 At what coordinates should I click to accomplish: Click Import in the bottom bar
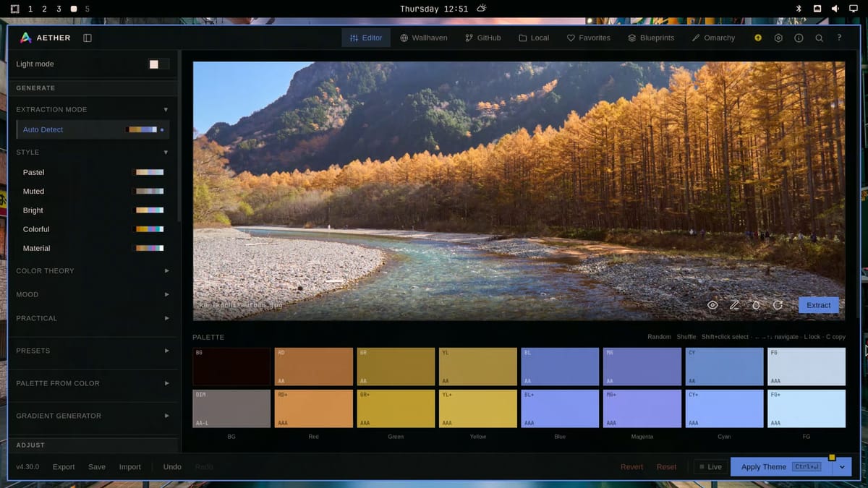(130, 467)
